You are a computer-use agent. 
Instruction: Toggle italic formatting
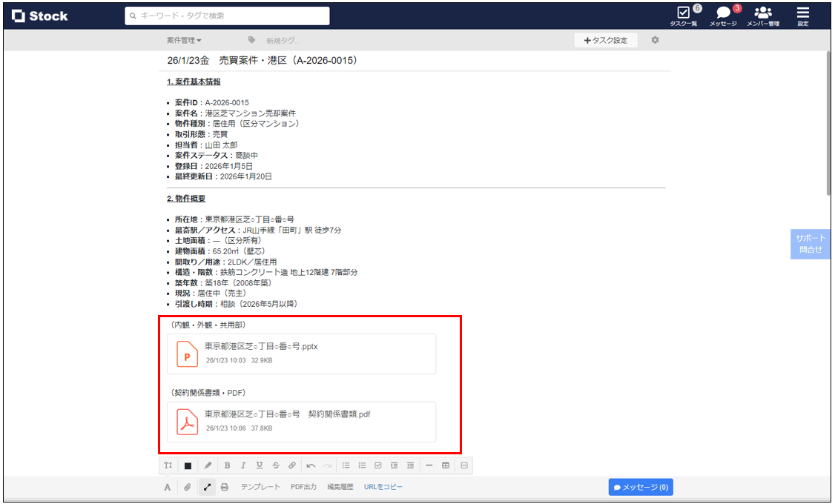(243, 465)
